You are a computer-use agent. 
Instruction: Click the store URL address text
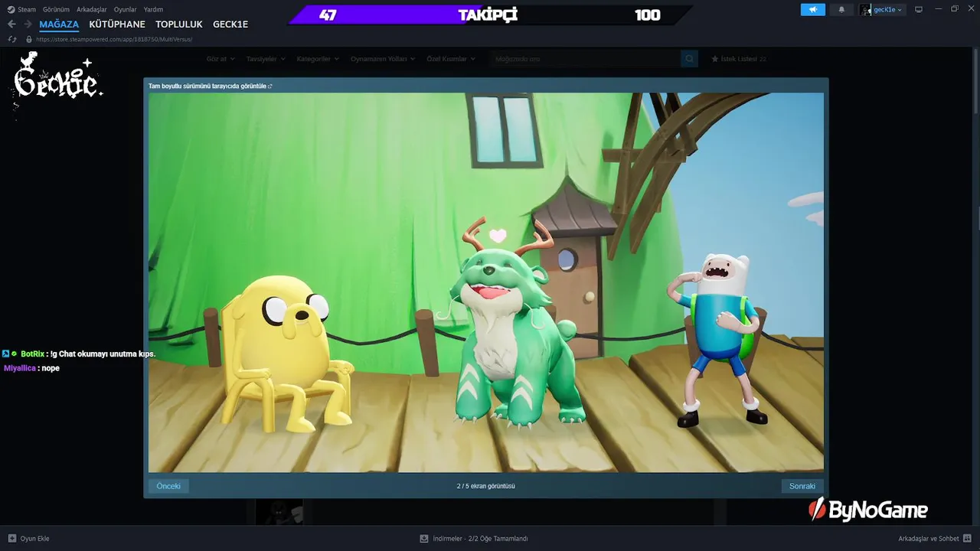coord(114,39)
